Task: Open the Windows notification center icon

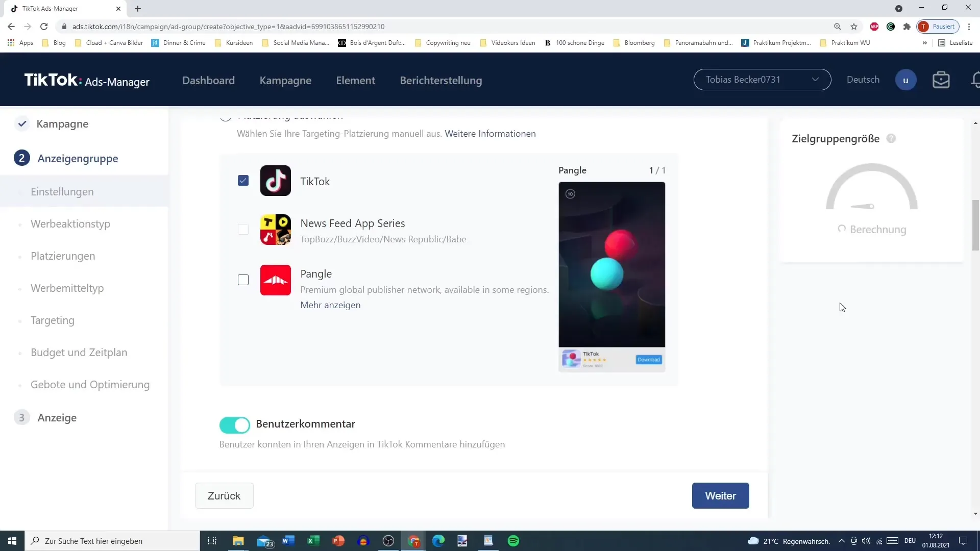Action: pos(963,541)
